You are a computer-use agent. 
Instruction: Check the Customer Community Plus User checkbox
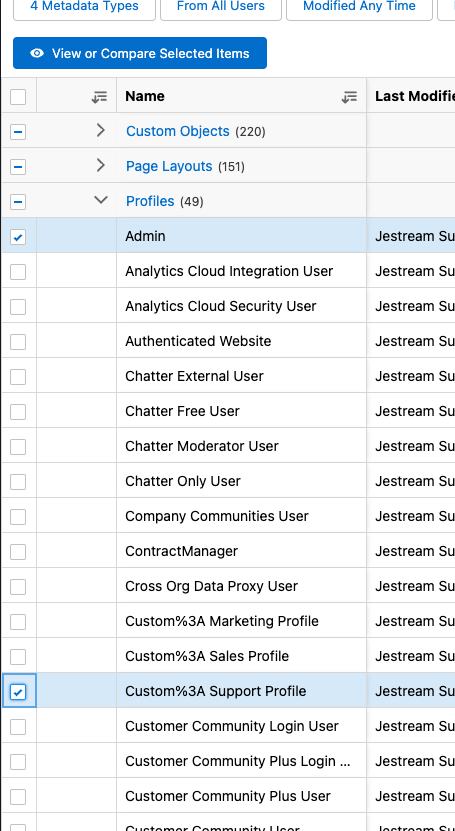18,797
